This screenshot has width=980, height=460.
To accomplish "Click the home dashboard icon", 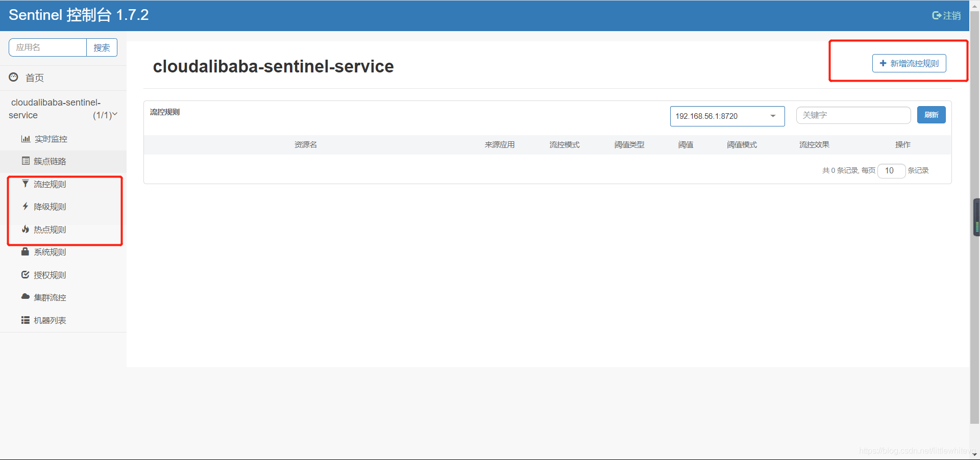I will (x=14, y=78).
